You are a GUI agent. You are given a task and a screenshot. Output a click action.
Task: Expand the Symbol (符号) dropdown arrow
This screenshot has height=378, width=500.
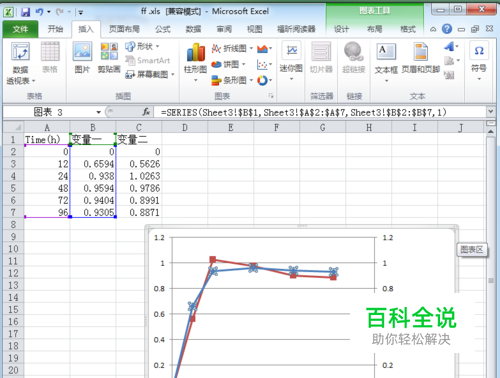click(x=479, y=79)
